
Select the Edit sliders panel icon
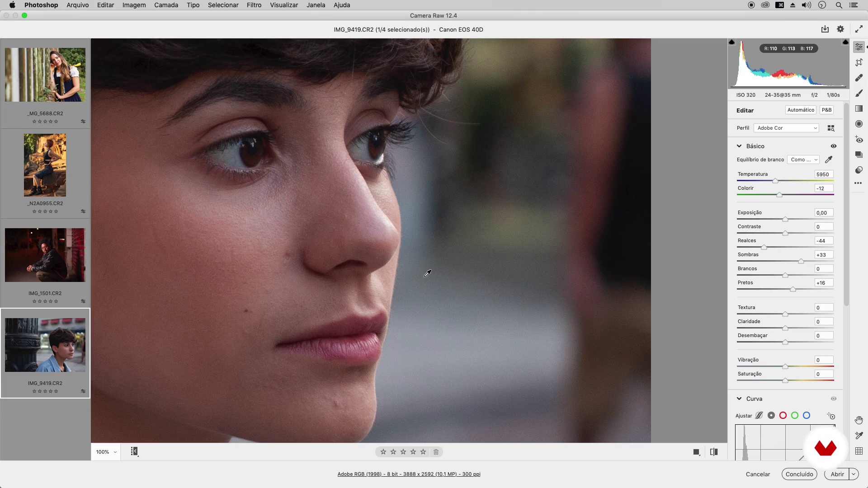pyautogui.click(x=859, y=47)
